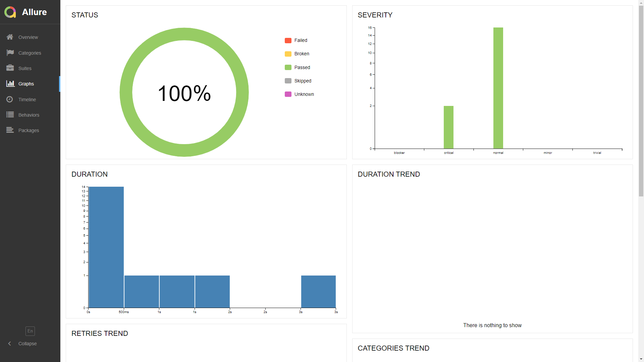Select the Behaviors icon in sidebar

point(10,115)
